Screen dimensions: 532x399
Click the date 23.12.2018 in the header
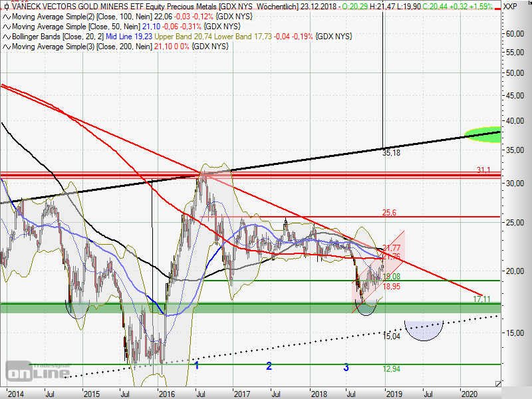[x=319, y=7]
